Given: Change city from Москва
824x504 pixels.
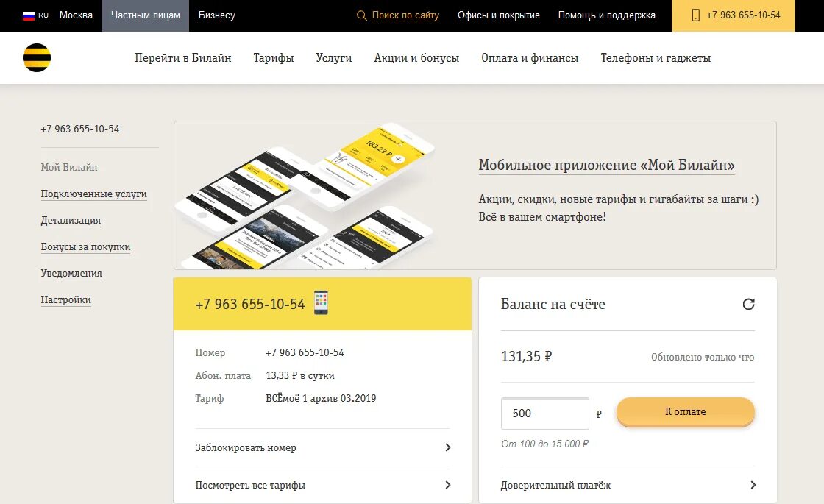Looking at the screenshot, I should [x=77, y=15].
